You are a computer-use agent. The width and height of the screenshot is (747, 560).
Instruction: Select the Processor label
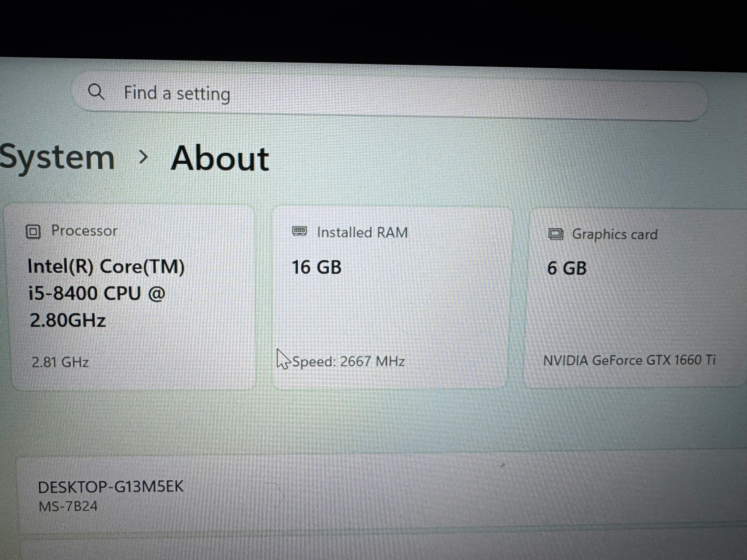click(x=84, y=231)
